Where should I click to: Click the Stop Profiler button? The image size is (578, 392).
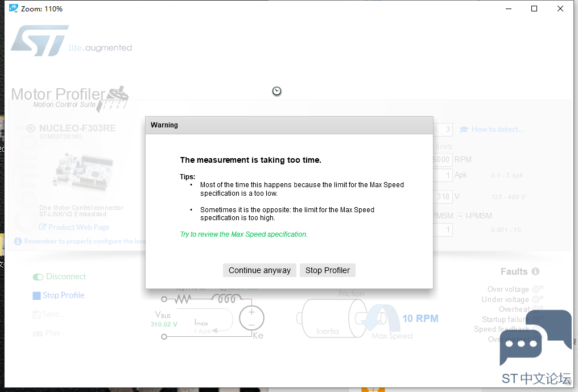pyautogui.click(x=327, y=270)
